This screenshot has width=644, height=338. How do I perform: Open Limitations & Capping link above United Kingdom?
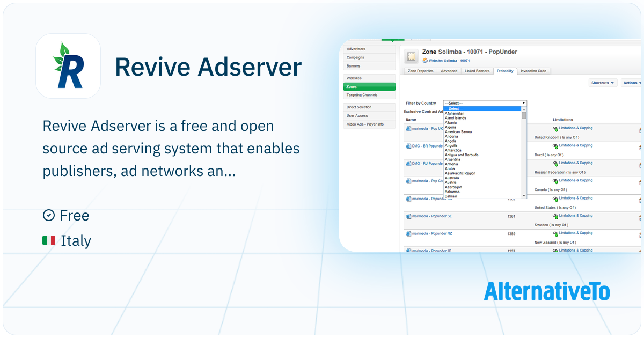pos(576,128)
